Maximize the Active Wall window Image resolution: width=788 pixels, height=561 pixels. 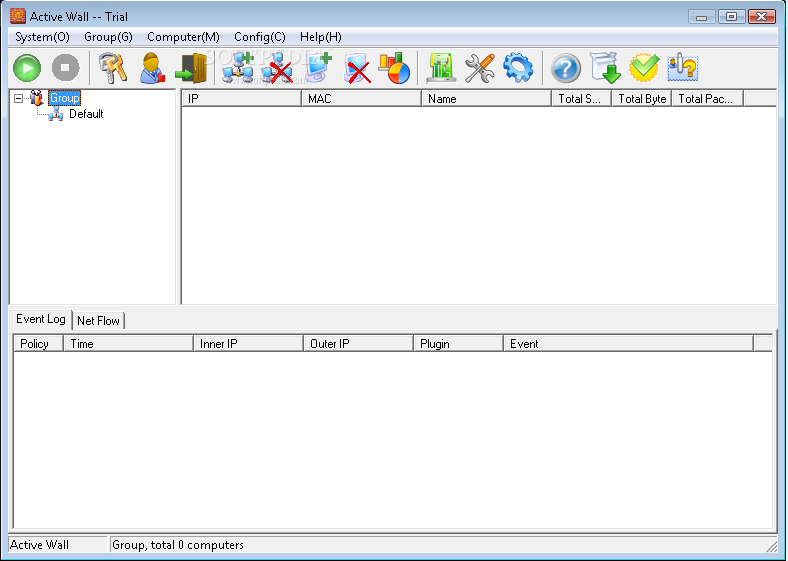(732, 17)
